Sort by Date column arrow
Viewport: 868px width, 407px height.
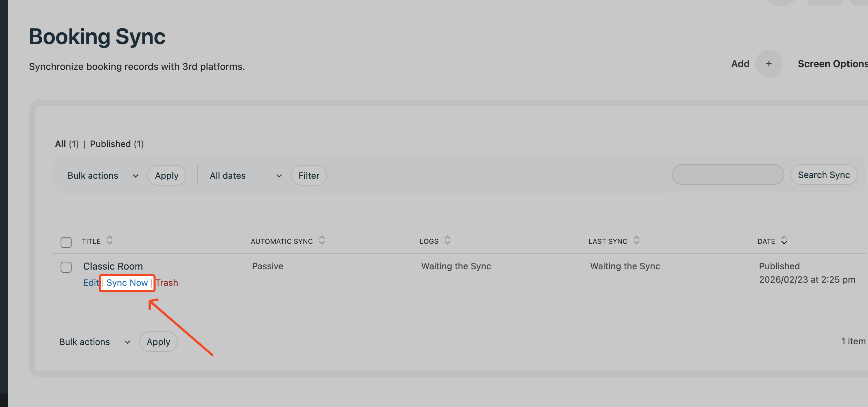click(x=784, y=240)
